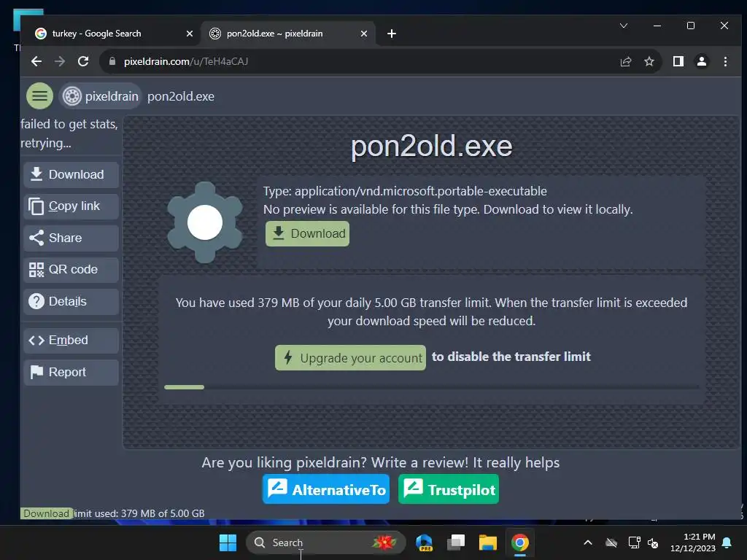The image size is (747, 560).
Task: Go forward in browser history
Action: 60,61
